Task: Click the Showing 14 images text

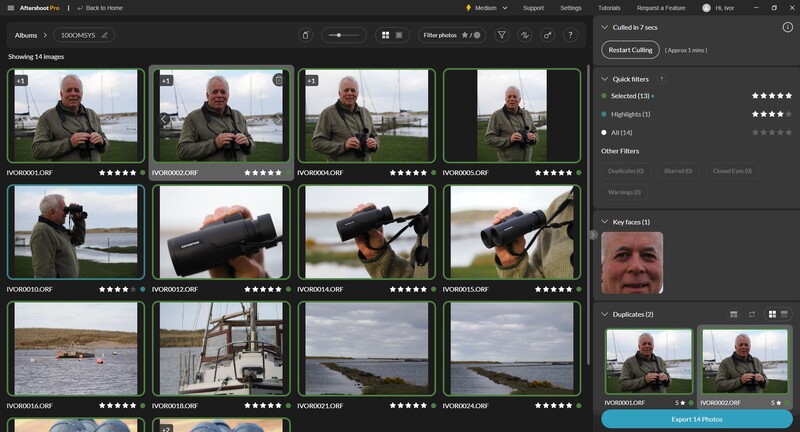Action: coord(36,57)
